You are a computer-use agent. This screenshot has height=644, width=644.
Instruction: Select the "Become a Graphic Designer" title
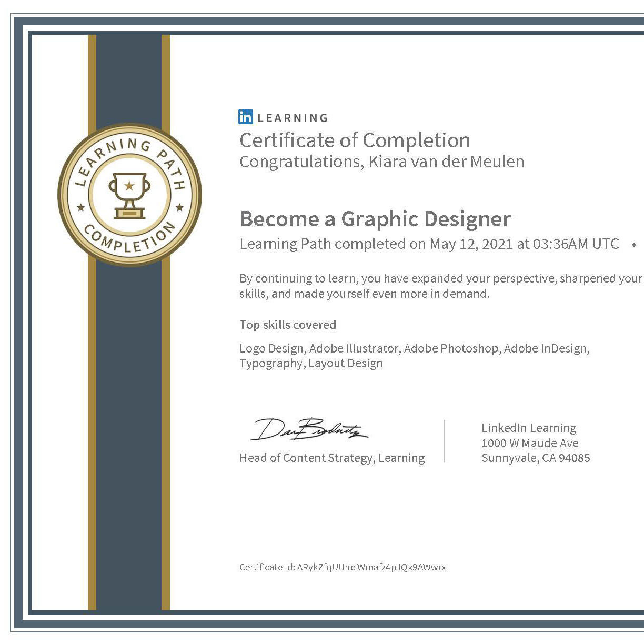tap(375, 219)
